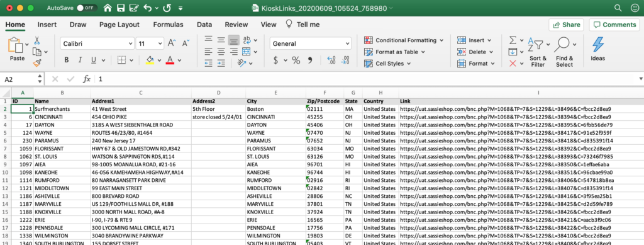Open the Page Layout tab
Viewport: 644px width, 245px height.
119,25
